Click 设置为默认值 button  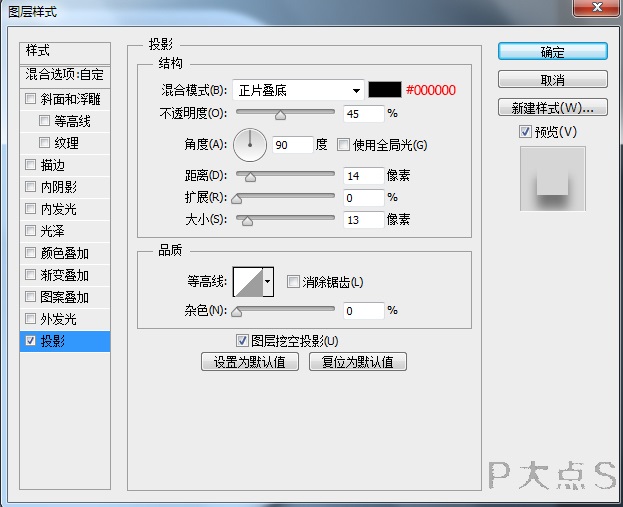pyautogui.click(x=250, y=362)
